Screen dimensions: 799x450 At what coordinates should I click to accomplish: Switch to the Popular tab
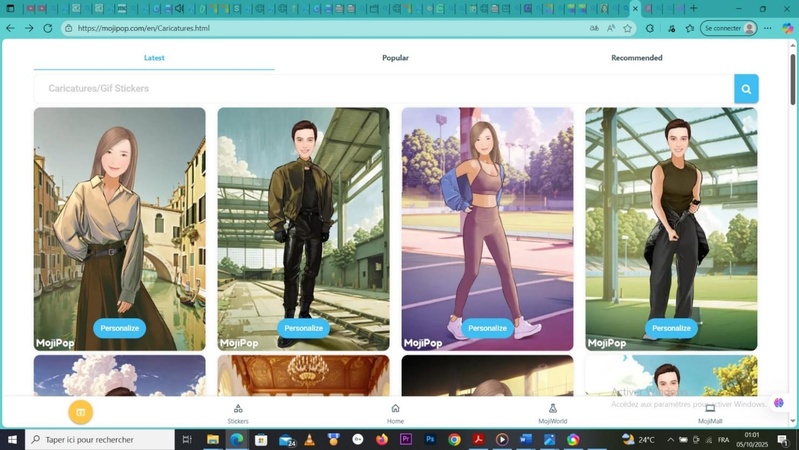(395, 58)
